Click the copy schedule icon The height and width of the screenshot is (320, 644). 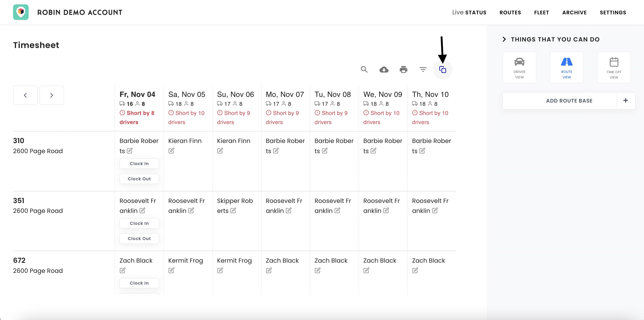[x=442, y=70]
